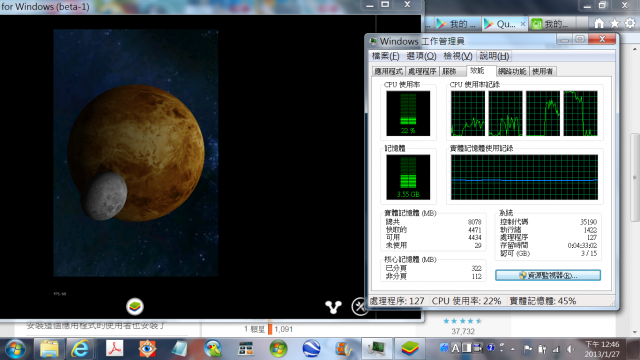The width and height of the screenshot is (640, 360).
Task: Open the green Windows orb taskbar icon
Action: pos(278,349)
